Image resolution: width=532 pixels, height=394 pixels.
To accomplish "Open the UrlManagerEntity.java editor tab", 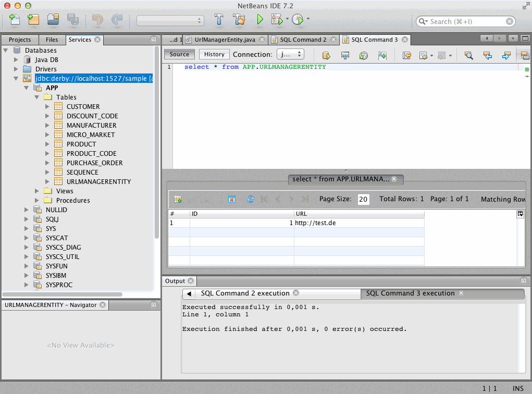I will coord(224,40).
